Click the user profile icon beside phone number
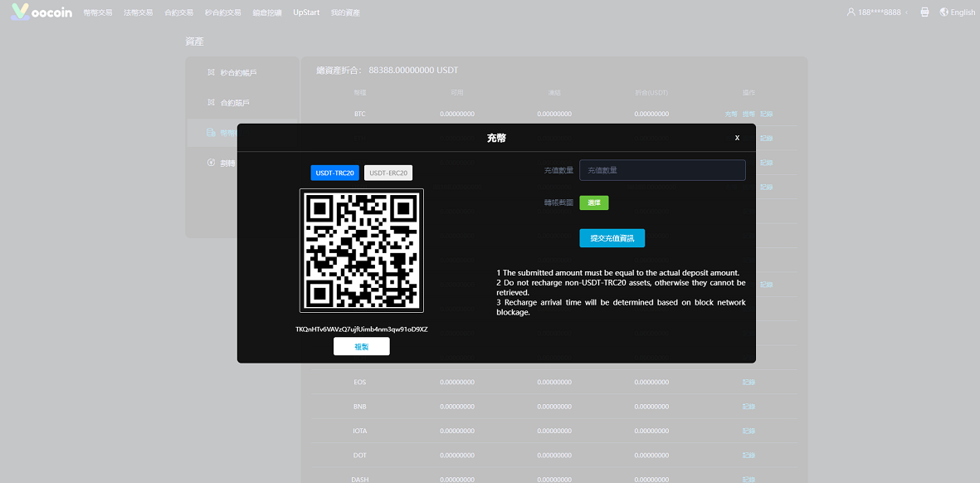Viewport: 980px width, 483px height. tap(851, 12)
